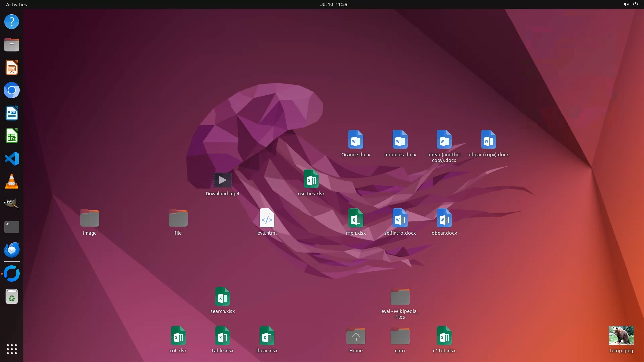Image resolution: width=644 pixels, height=362 pixels.
Task: Select the uscities.xlsx spreadsheet file
Action: pyautogui.click(x=311, y=179)
